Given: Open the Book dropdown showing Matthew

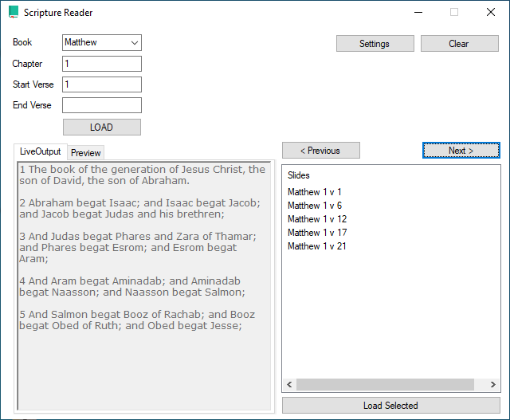Looking at the screenshot, I should (x=101, y=43).
